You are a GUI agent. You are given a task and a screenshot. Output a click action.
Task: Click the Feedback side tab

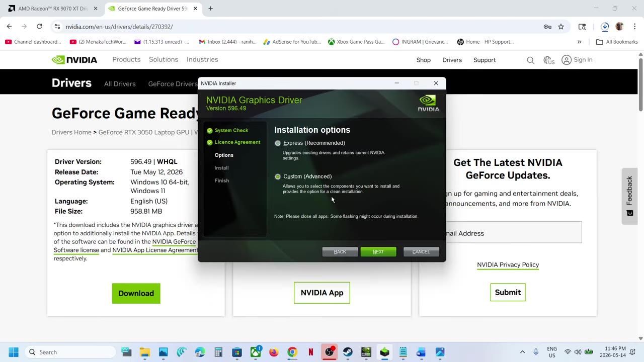pos(629,196)
